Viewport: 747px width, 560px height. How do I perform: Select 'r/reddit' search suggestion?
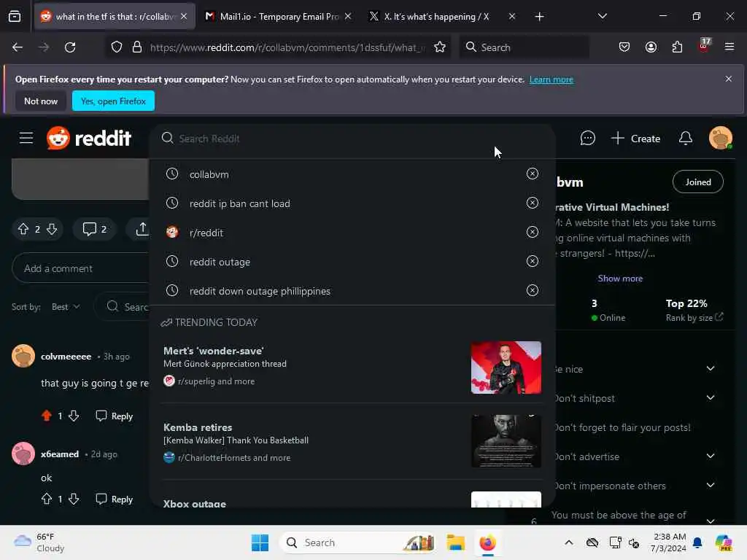click(x=206, y=233)
